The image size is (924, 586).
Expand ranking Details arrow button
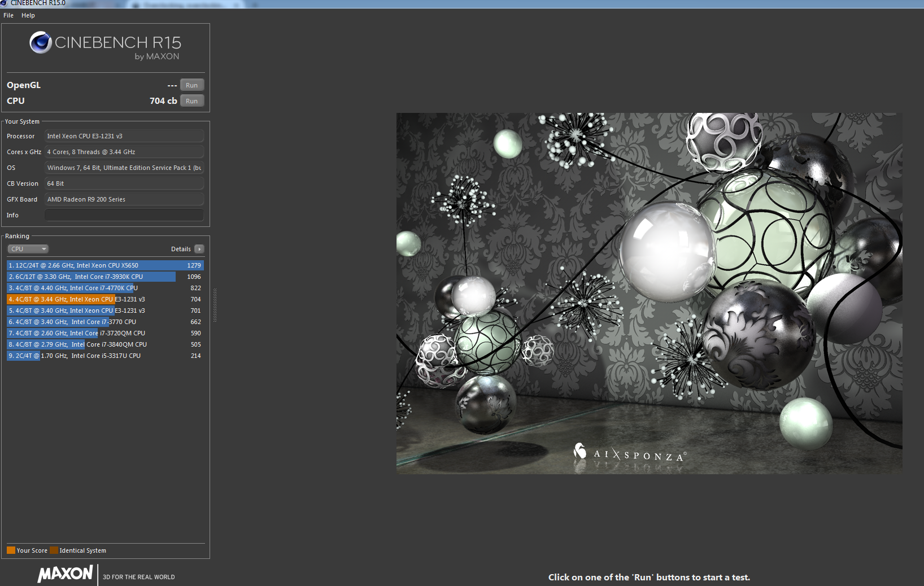coord(199,249)
